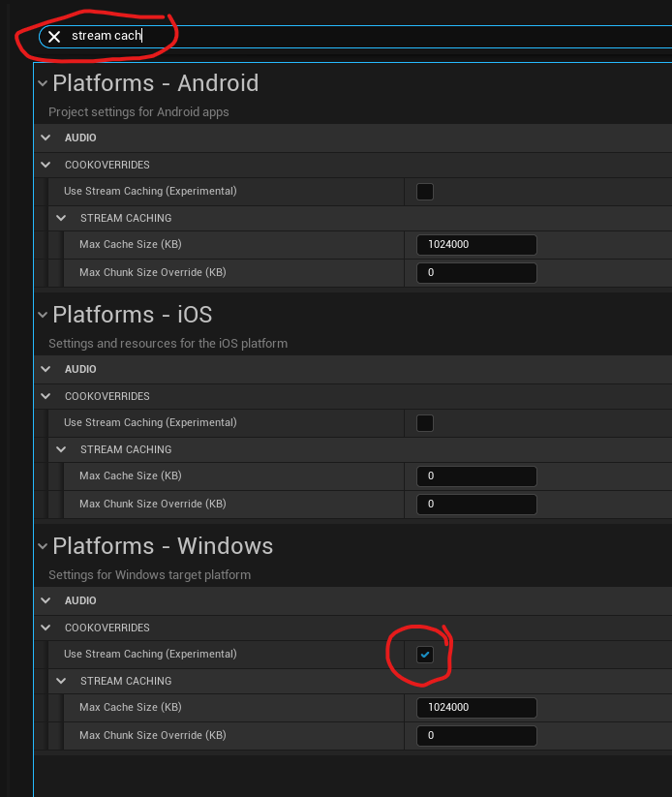Collapse the Windows COOKOVERRIDES category

[x=46, y=628]
